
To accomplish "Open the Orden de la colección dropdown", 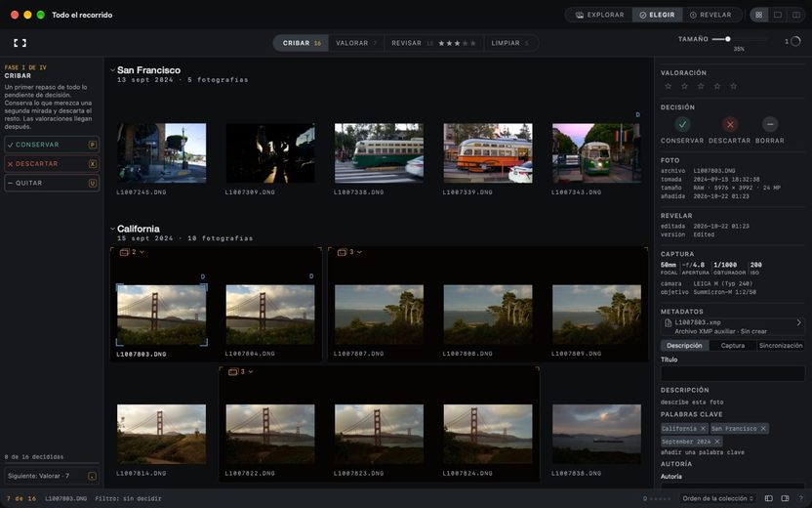I will point(717,498).
